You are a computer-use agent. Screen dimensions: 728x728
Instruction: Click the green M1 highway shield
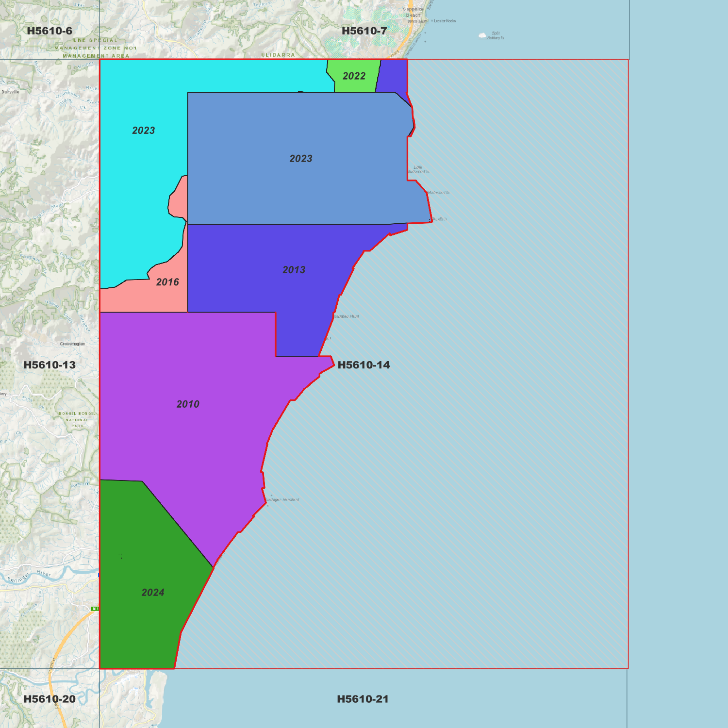pos(95,609)
